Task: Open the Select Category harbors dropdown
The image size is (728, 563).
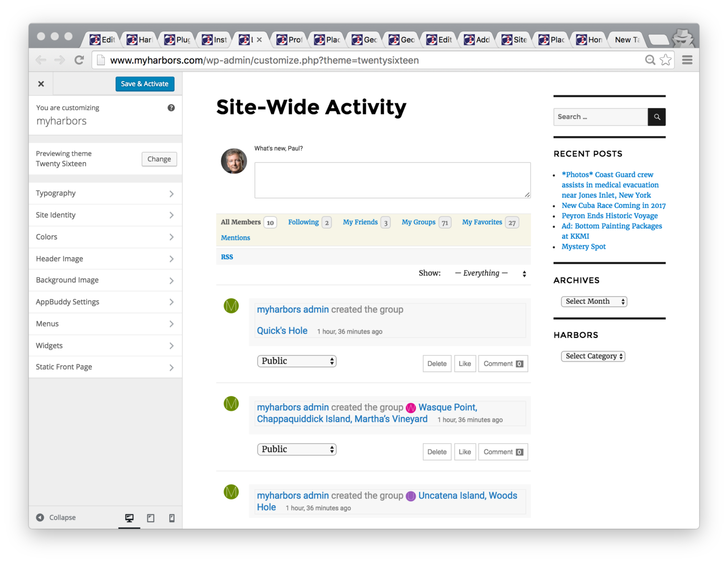Action: click(593, 356)
